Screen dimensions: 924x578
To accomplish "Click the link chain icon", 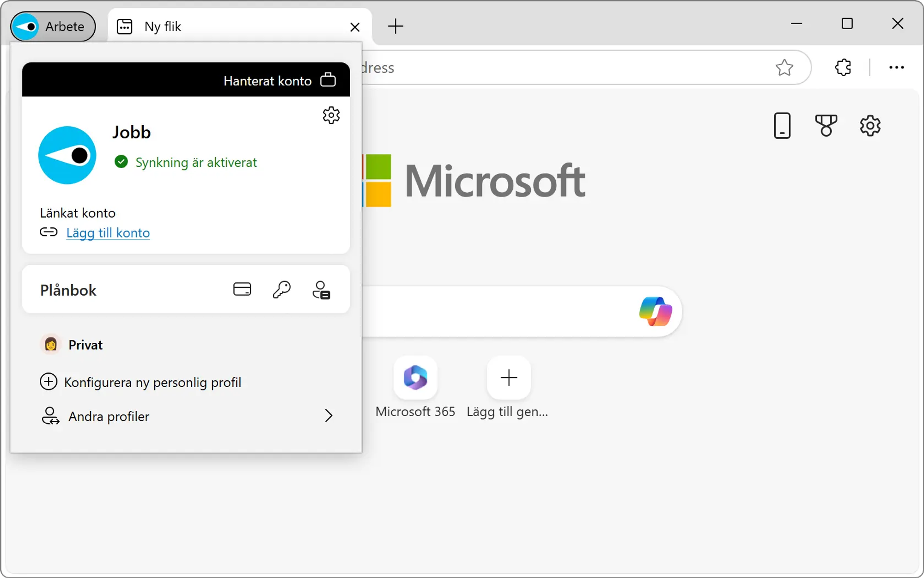I will pos(49,232).
